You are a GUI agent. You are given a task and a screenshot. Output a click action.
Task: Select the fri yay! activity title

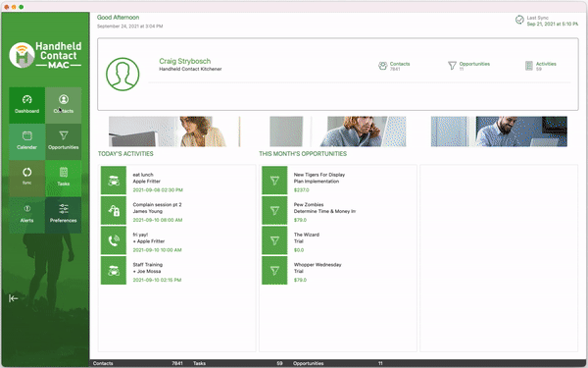140,235
